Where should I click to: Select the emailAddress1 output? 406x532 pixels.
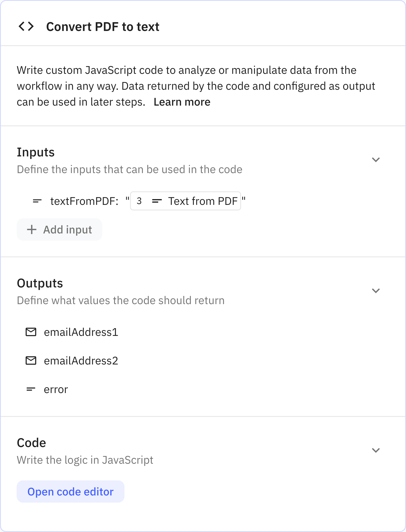click(81, 332)
